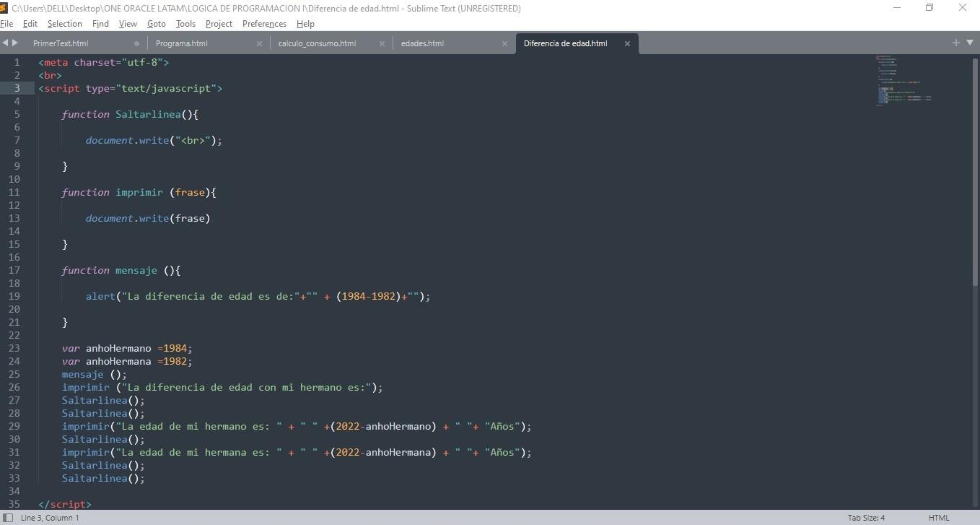Click the var anhoHermana =1982 line
Screen dimensions: 980x525
tap(127, 361)
